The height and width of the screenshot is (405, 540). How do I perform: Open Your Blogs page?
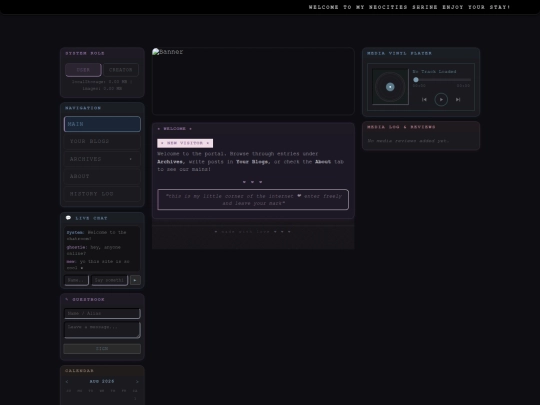[x=102, y=141]
